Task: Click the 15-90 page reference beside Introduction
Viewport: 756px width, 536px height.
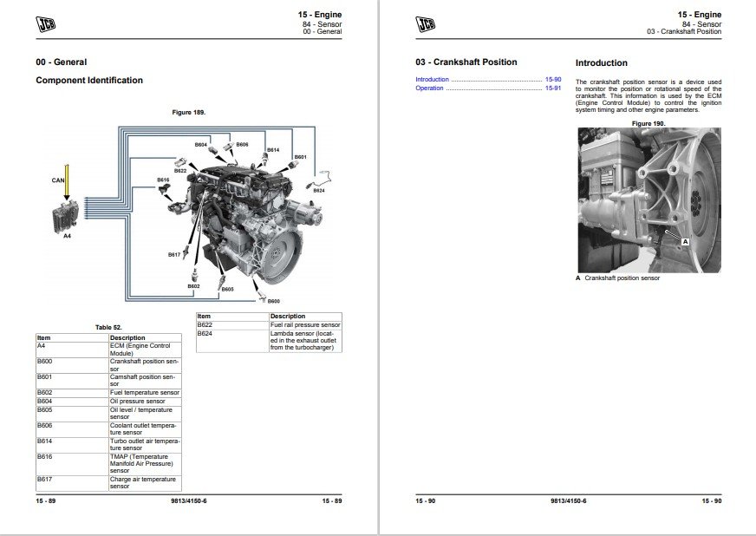Action: tap(552, 80)
